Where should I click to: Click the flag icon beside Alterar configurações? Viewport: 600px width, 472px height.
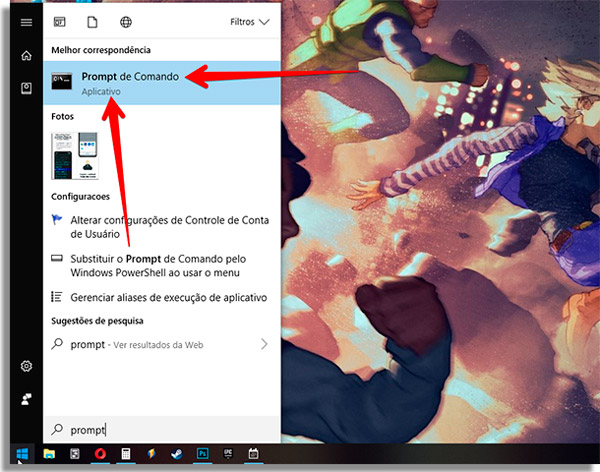click(57, 220)
